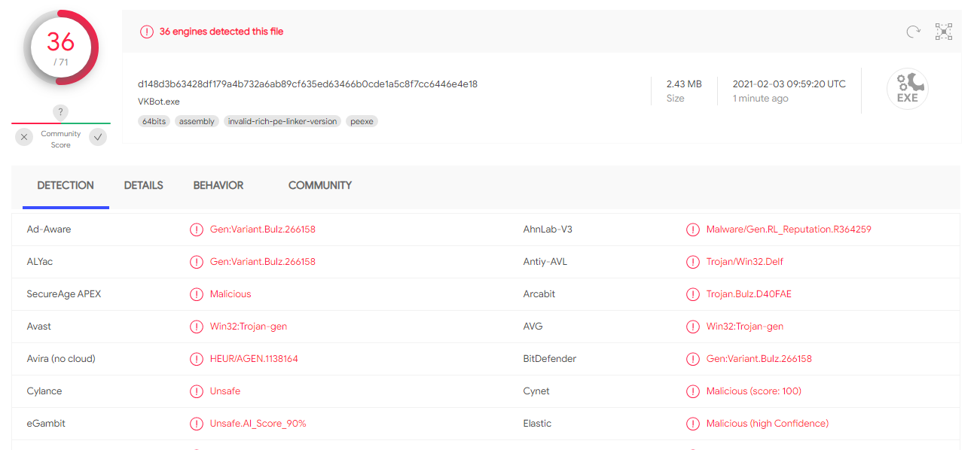
Task: Open the DETAILS tab
Action: click(143, 185)
